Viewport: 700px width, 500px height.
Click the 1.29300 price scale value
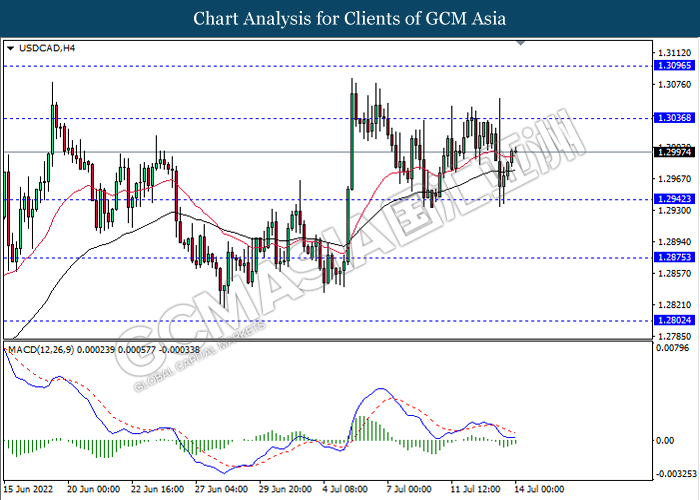coord(675,210)
